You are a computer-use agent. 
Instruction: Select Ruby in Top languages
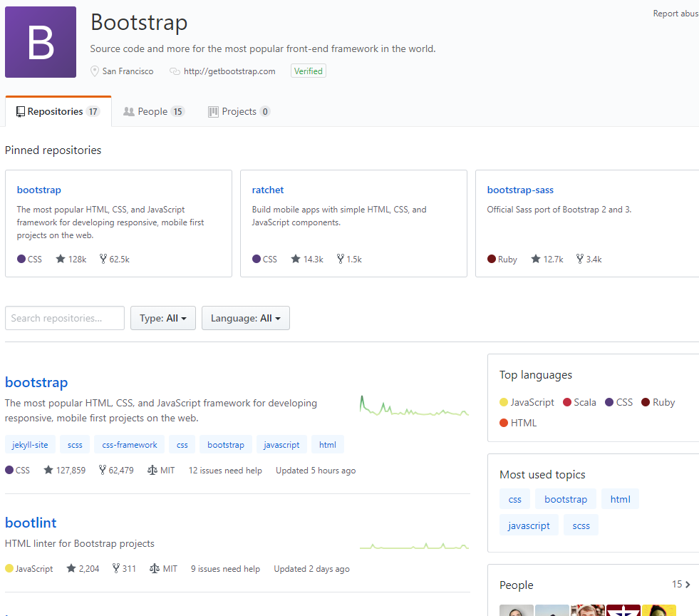[x=658, y=402]
